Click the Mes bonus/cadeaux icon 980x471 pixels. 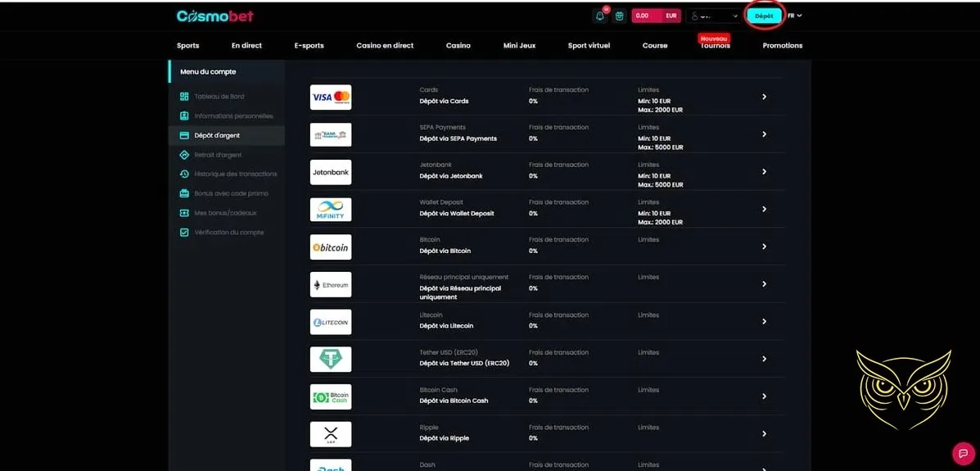pos(184,213)
